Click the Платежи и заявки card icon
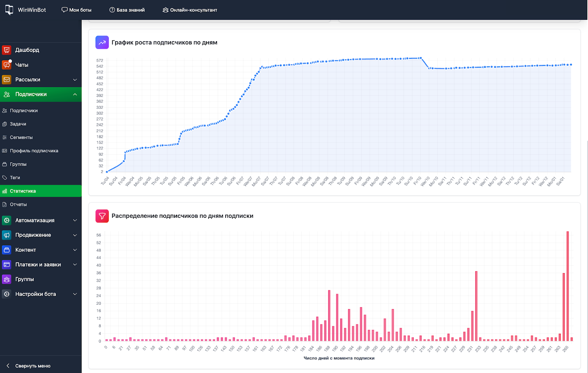The image size is (588, 373). coord(7,265)
